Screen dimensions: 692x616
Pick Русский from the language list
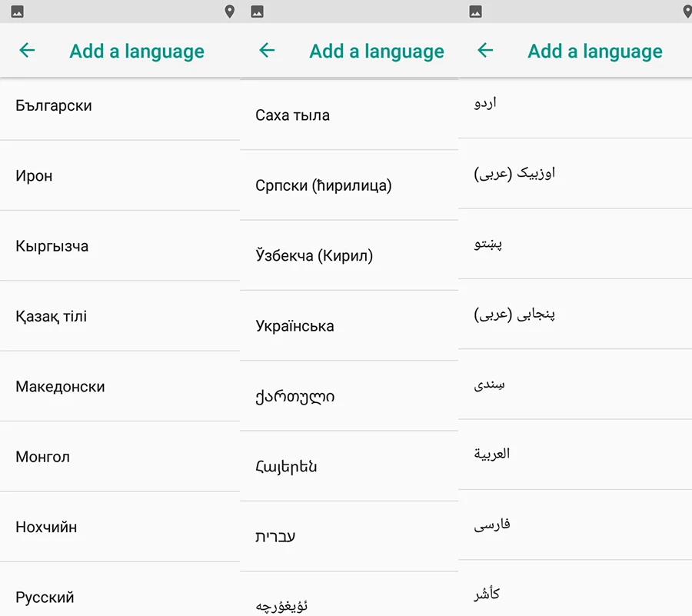point(120,598)
